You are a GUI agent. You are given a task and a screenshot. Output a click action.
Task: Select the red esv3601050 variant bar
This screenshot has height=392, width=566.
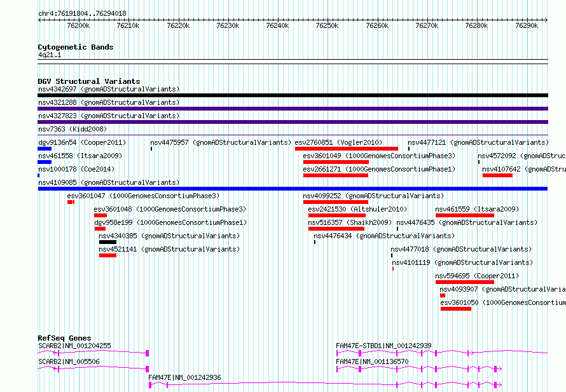(456, 309)
